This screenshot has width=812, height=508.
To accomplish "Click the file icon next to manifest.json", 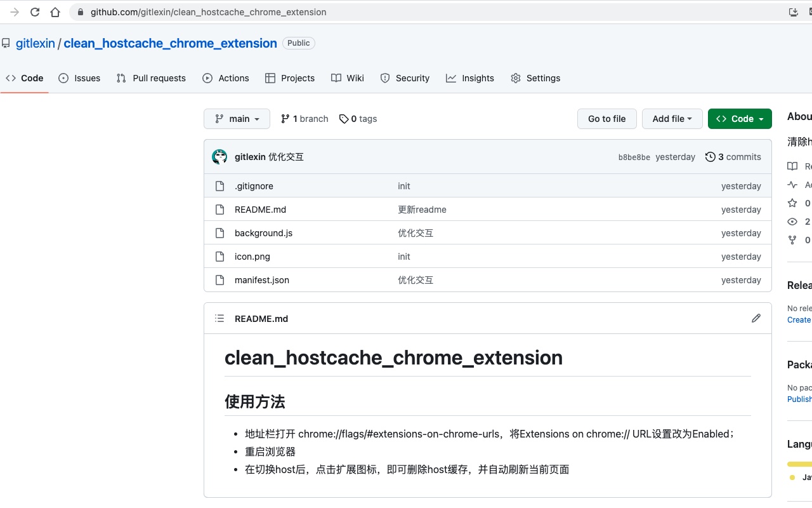I will point(220,279).
